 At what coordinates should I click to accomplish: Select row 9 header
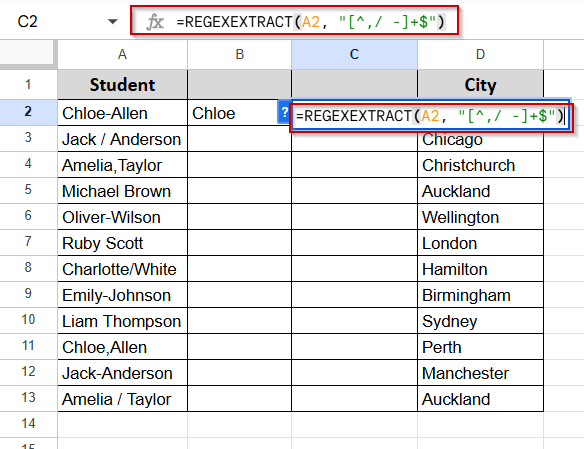pos(28,294)
